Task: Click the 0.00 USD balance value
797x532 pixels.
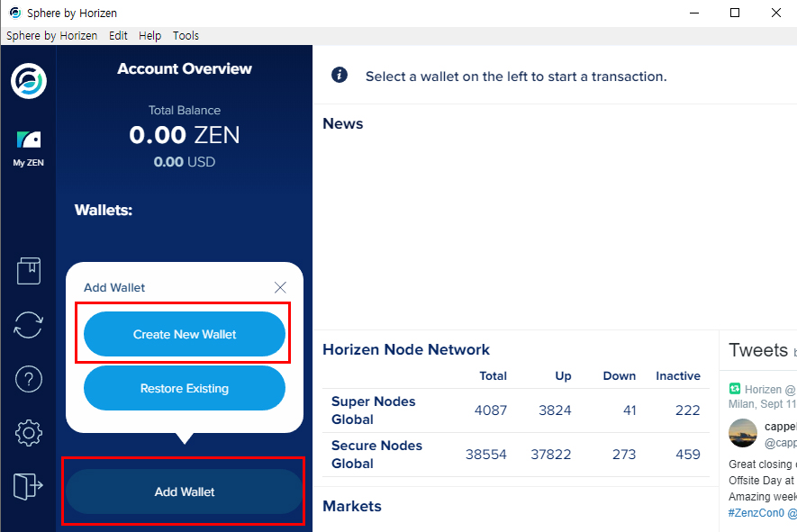Action: click(x=185, y=162)
